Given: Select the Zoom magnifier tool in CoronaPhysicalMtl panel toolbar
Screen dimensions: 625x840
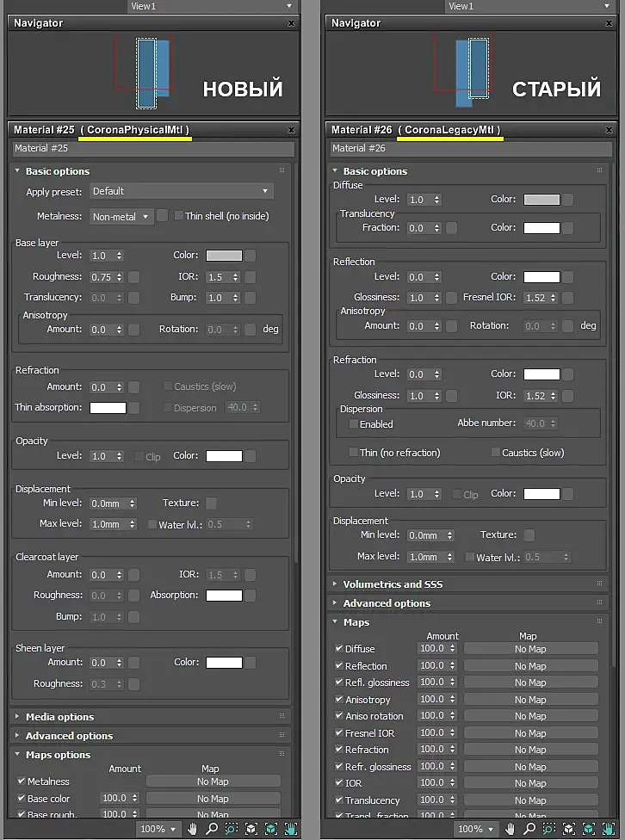Looking at the screenshot, I should point(212,829).
